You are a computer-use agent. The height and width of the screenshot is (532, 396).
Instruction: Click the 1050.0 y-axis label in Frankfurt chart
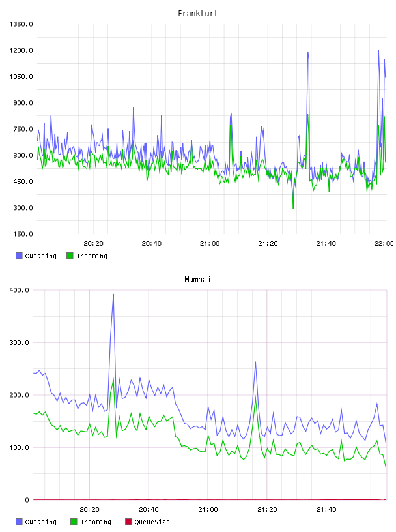coord(21,77)
